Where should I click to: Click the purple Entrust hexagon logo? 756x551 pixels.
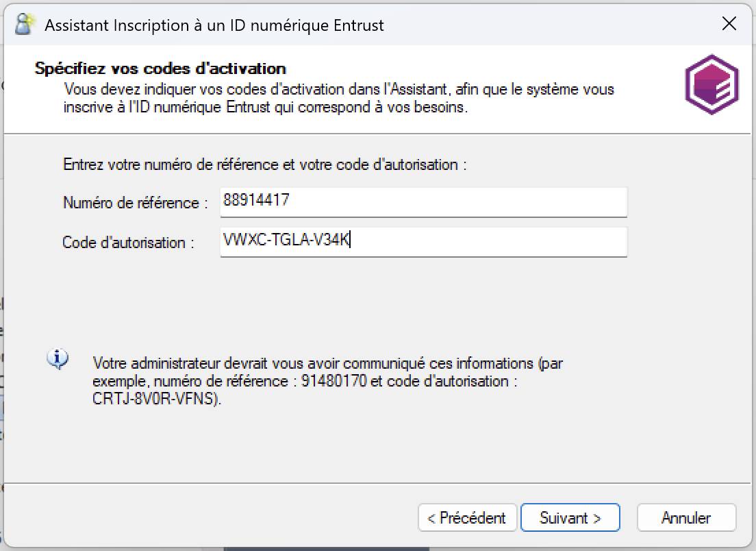coord(711,84)
